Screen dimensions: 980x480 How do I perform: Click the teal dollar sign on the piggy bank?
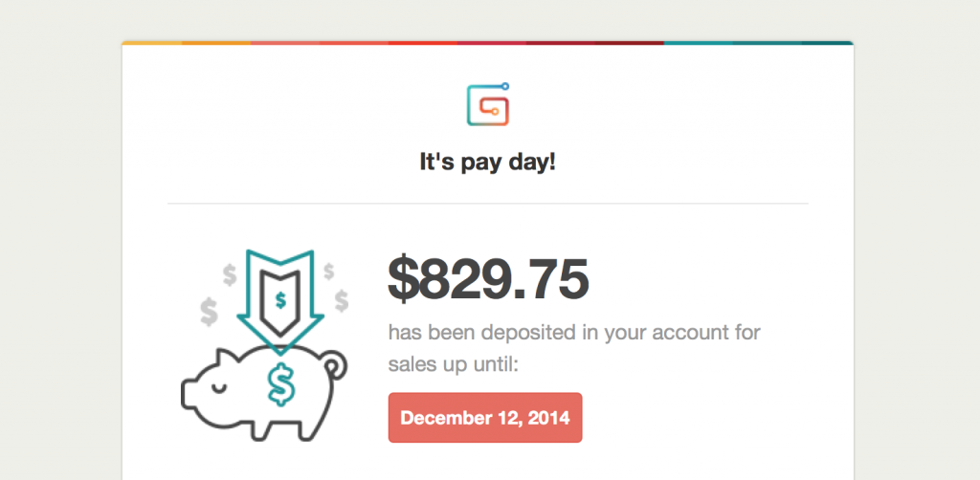click(x=281, y=385)
